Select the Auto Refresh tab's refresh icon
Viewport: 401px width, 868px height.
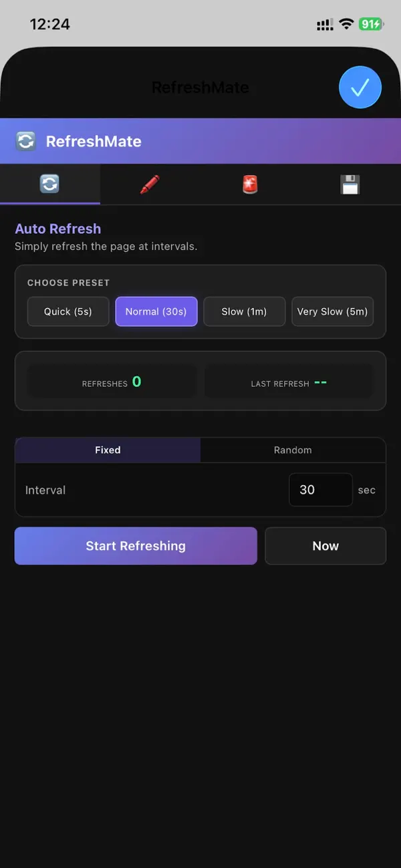click(50, 184)
